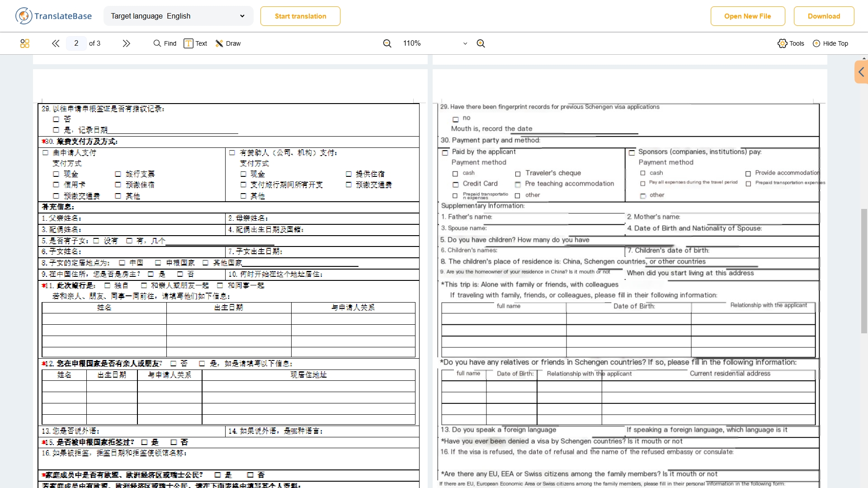Click the 'Hide Top' label text
The height and width of the screenshot is (488, 868).
(835, 43)
